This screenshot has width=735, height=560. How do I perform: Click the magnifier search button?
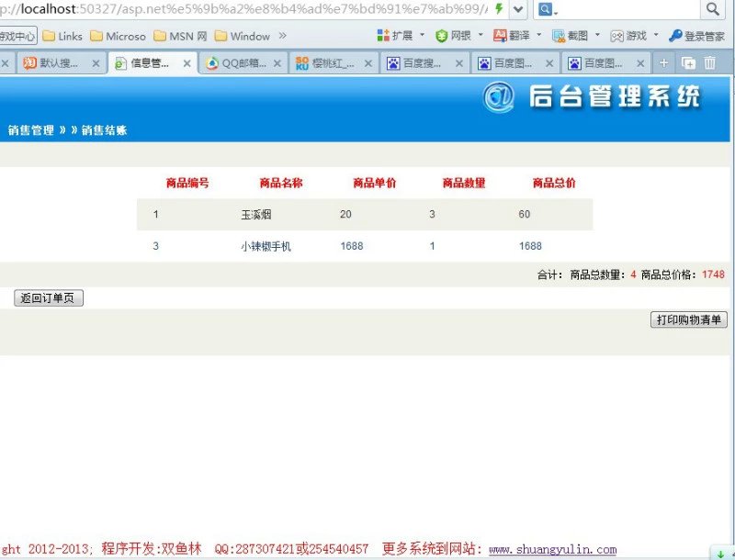click(713, 9)
